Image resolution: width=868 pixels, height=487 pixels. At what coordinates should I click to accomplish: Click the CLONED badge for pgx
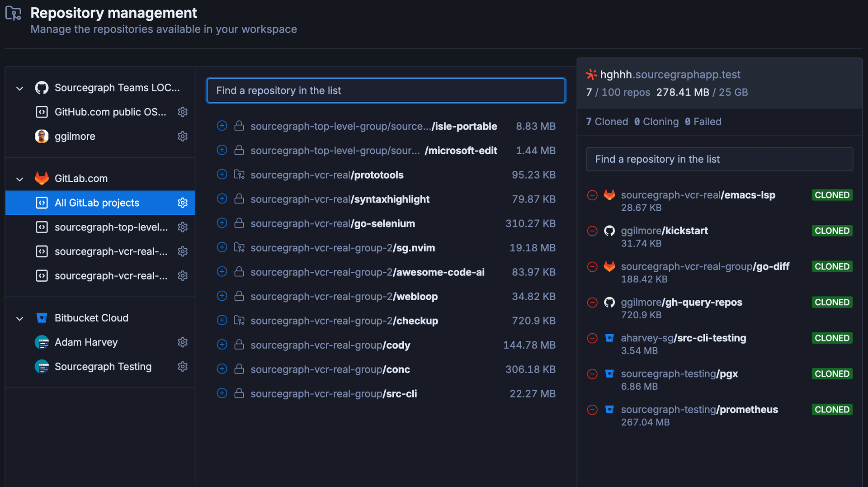tap(832, 374)
